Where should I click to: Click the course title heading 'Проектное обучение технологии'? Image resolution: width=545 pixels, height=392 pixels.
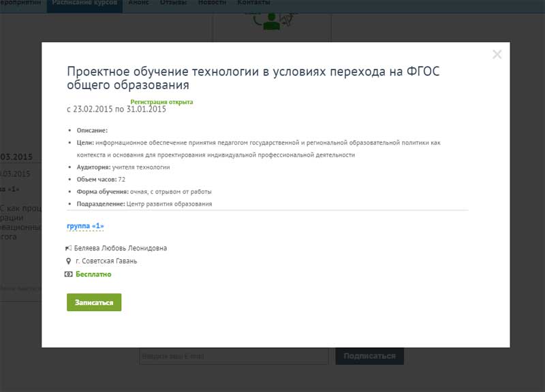tap(253, 78)
